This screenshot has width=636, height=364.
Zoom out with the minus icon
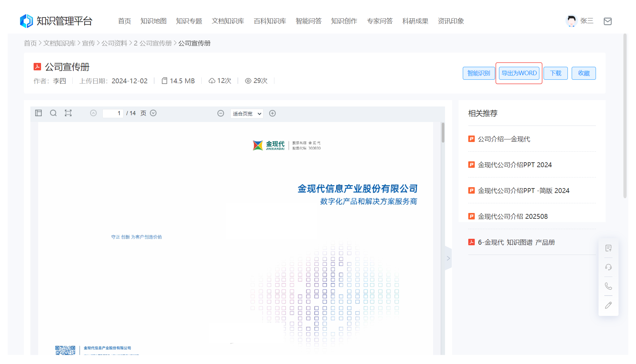point(221,113)
